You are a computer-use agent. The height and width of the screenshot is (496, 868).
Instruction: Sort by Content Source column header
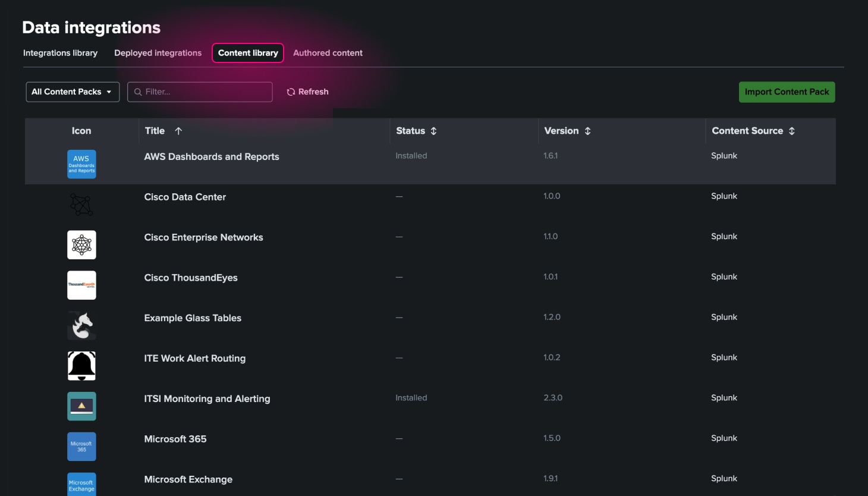[x=747, y=131]
